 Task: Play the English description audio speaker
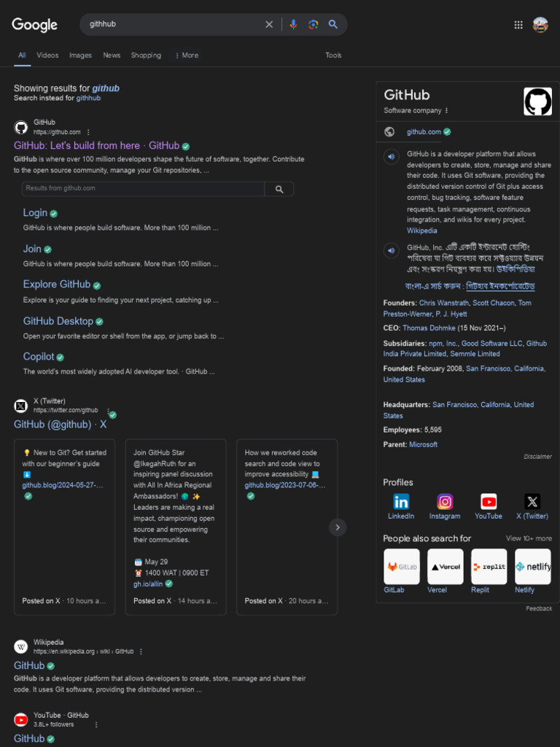pos(391,156)
